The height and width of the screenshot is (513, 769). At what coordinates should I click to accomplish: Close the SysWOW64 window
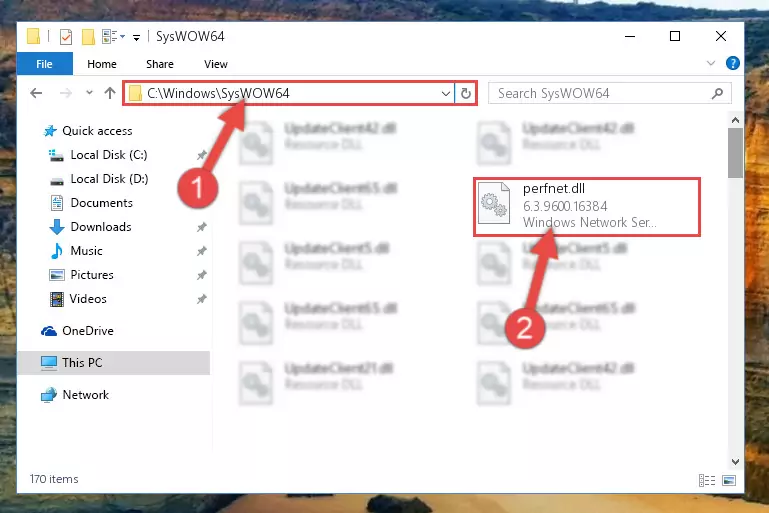[720, 36]
